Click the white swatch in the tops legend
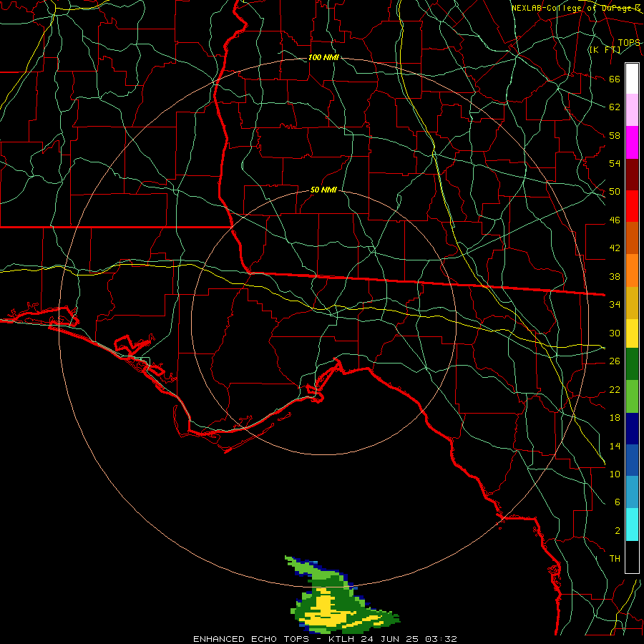 pyautogui.click(x=632, y=79)
